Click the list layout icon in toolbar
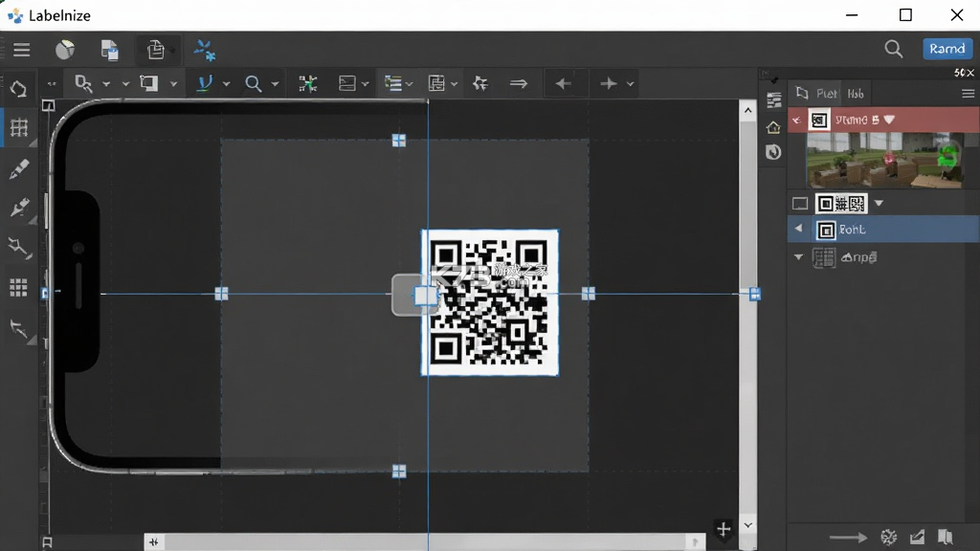This screenshot has height=551, width=980. 393,83
